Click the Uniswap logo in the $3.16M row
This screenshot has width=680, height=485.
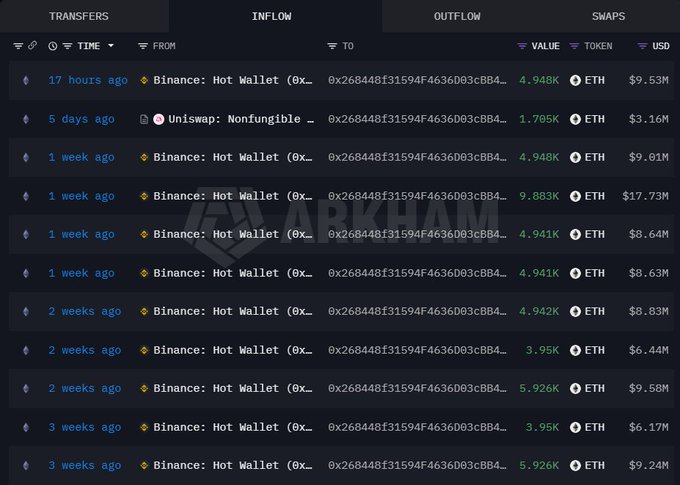(159, 119)
